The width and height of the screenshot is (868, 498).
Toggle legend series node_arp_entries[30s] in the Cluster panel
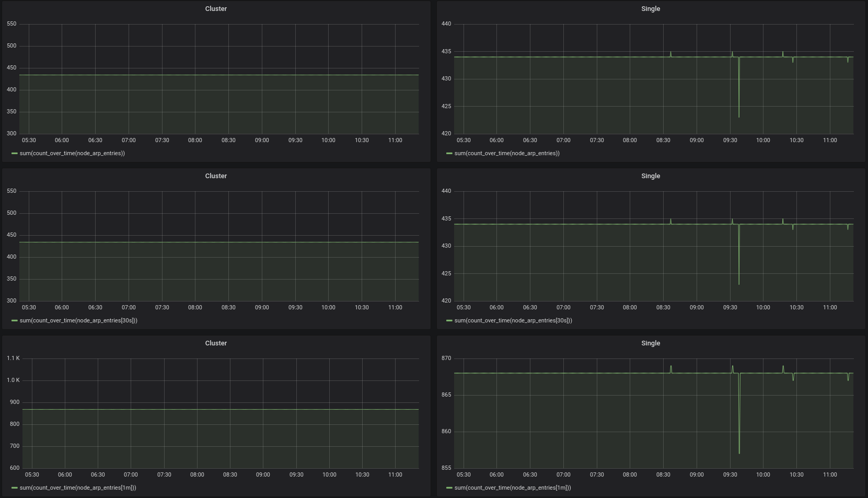click(x=78, y=321)
